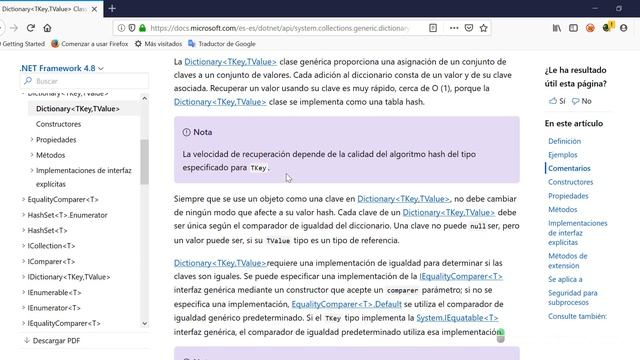This screenshot has height=360, width=640.
Task: Click the sidebar scrollbar thumb
Action: [x=144, y=162]
